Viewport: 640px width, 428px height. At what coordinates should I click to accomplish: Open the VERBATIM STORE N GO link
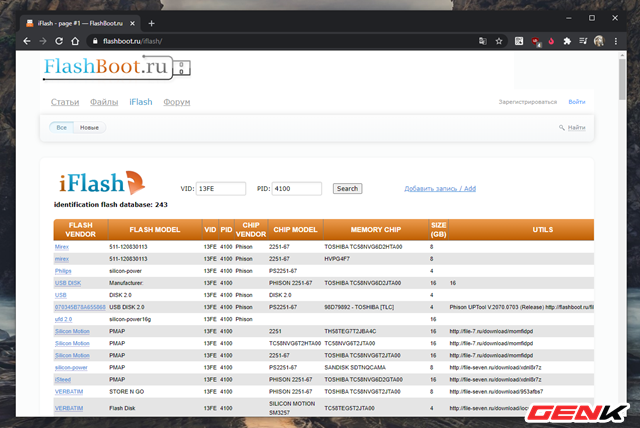[69, 392]
